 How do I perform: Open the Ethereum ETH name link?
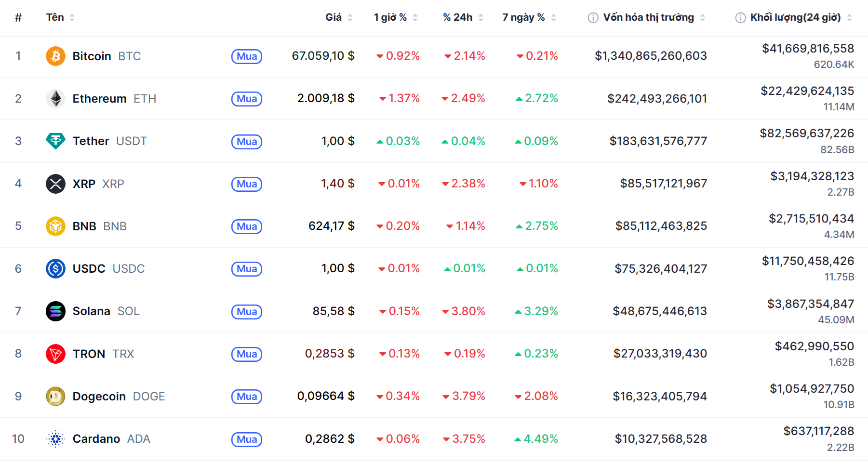(x=114, y=99)
